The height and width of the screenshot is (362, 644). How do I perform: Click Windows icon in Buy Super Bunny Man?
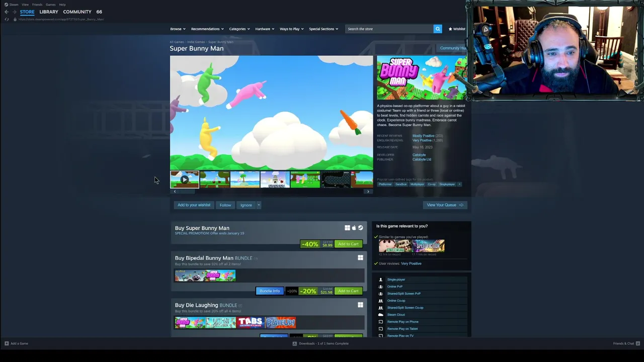pyautogui.click(x=347, y=228)
